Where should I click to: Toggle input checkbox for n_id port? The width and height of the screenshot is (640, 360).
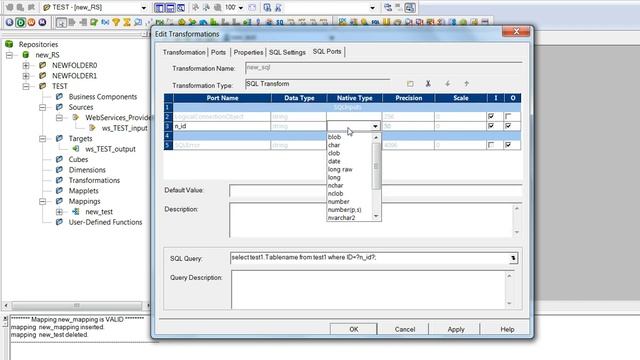tap(491, 126)
